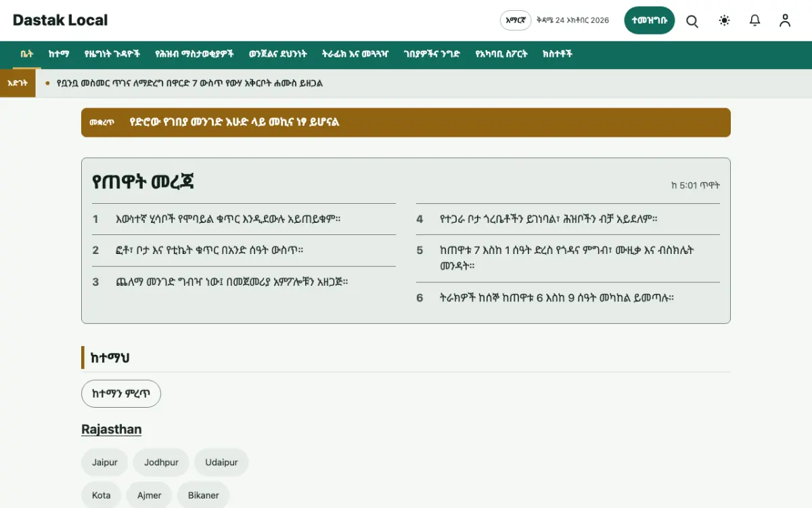
Task: Open the user account icon
Action: click(785, 20)
